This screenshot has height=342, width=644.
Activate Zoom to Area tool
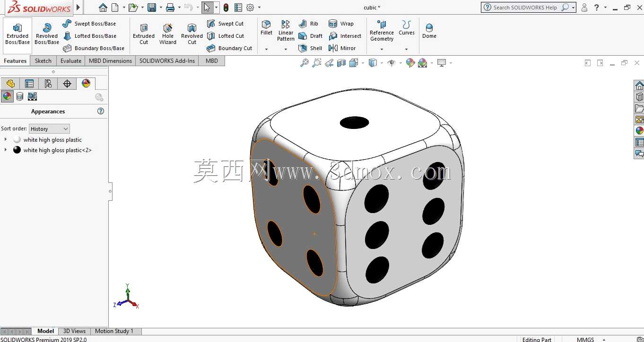[x=317, y=63]
